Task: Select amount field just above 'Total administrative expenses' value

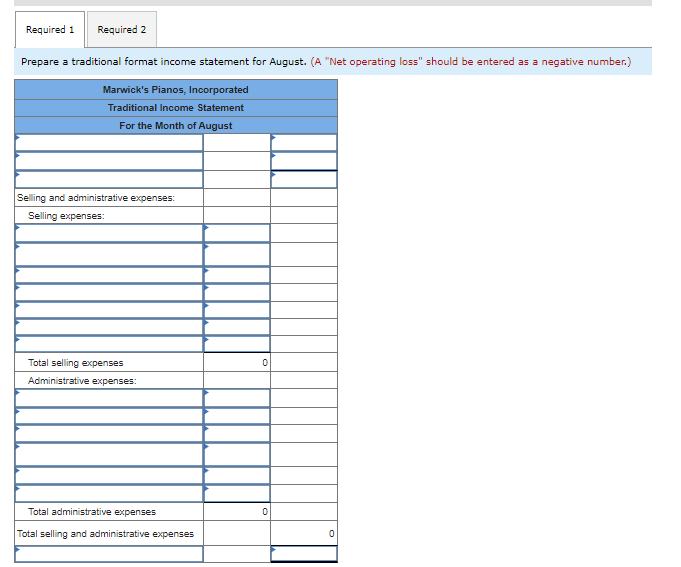Action: (x=237, y=494)
